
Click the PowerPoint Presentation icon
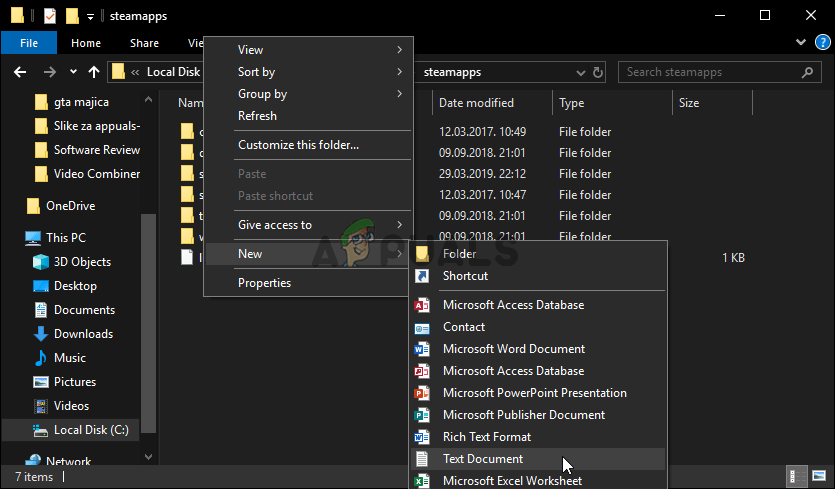coord(422,393)
